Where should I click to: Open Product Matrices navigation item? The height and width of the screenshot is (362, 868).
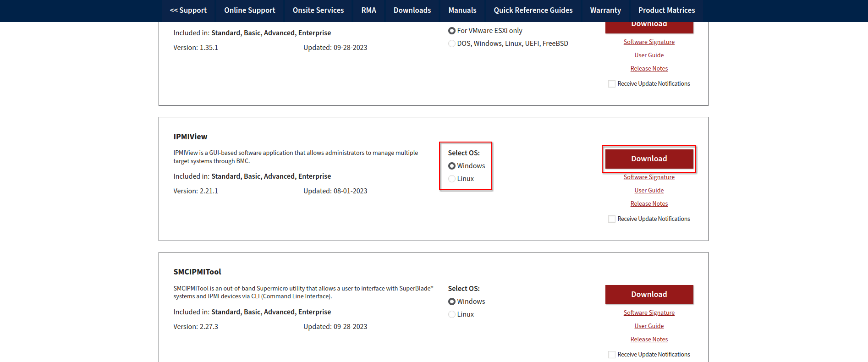(666, 10)
